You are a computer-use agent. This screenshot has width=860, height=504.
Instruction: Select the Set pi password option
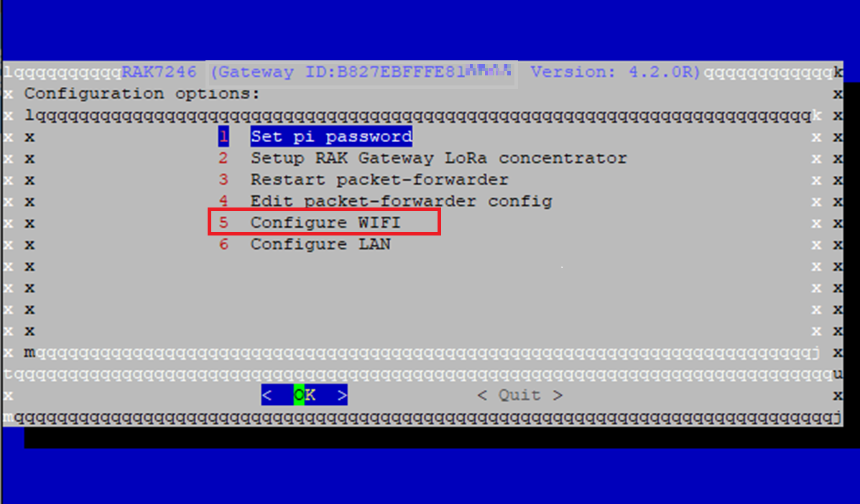click(331, 136)
